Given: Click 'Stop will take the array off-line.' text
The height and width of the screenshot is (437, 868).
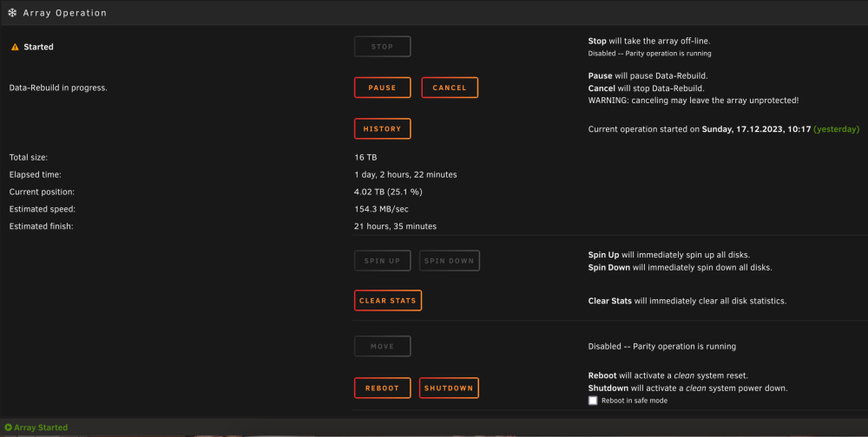Looking at the screenshot, I should point(648,41).
